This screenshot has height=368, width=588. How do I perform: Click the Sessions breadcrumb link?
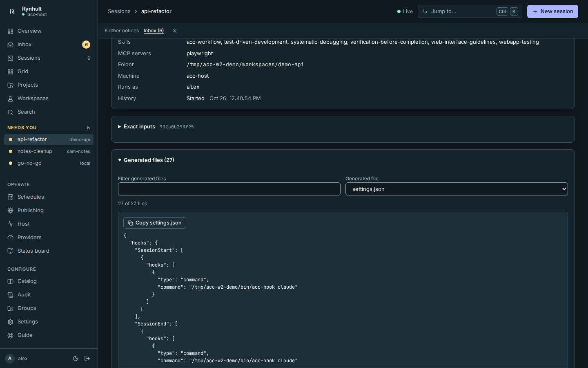[x=119, y=11]
